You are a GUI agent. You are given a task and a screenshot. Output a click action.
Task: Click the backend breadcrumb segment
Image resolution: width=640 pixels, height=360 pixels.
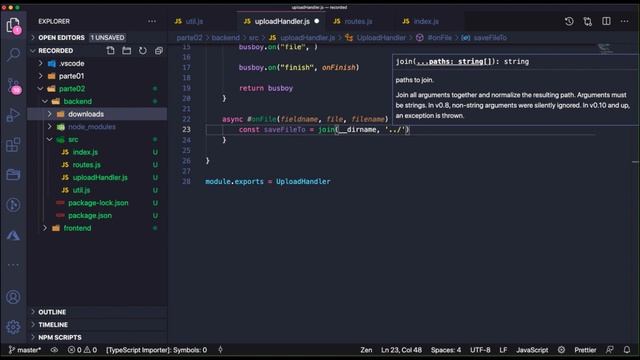click(x=225, y=38)
